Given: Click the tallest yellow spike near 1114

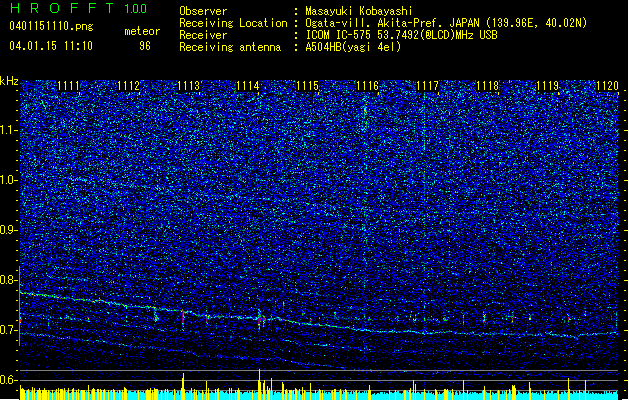Looking at the screenshot, I should (259, 384).
